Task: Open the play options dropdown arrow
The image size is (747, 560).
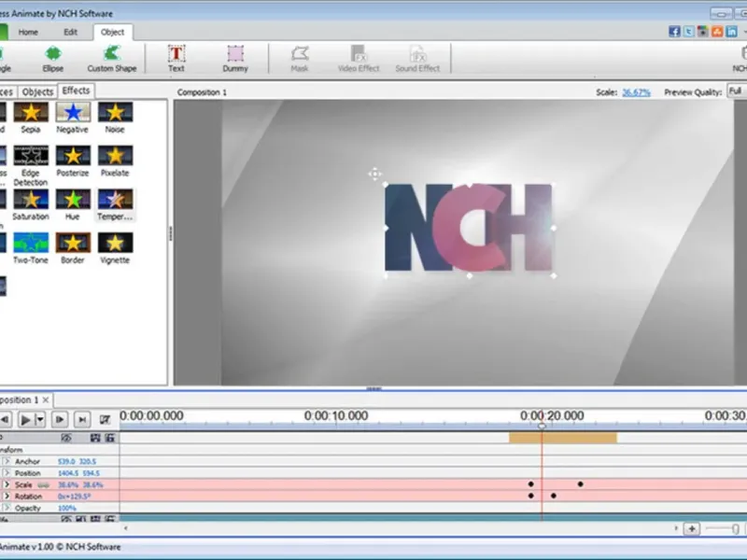Action: [x=40, y=419]
